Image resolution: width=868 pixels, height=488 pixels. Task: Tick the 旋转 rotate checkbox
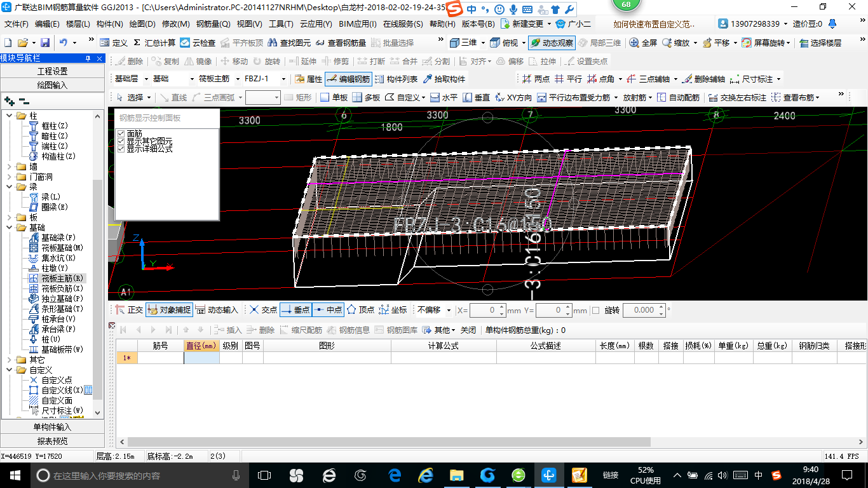point(595,311)
